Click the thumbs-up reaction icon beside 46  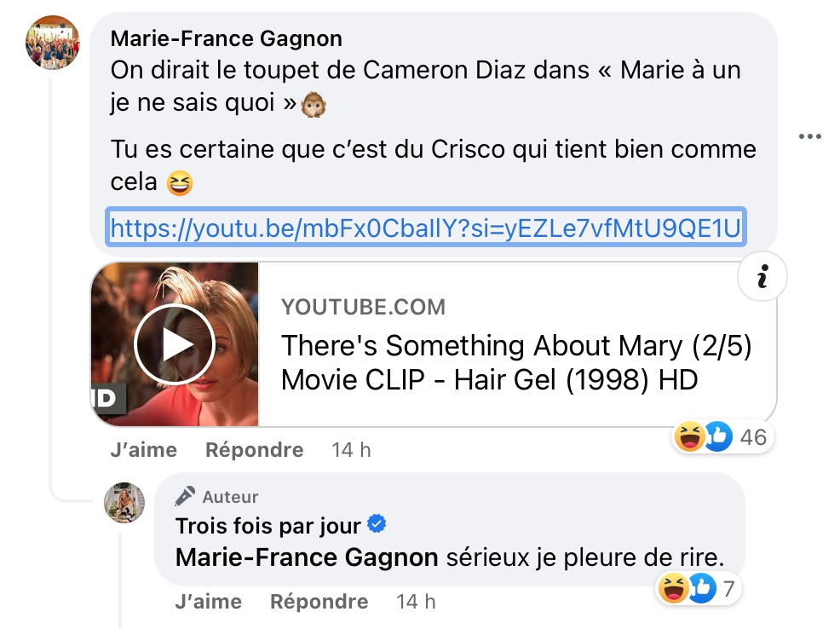click(x=718, y=436)
